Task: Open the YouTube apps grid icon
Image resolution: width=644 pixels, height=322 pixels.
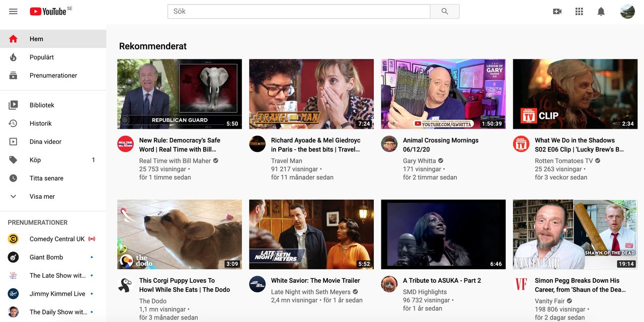Action: 579,11
